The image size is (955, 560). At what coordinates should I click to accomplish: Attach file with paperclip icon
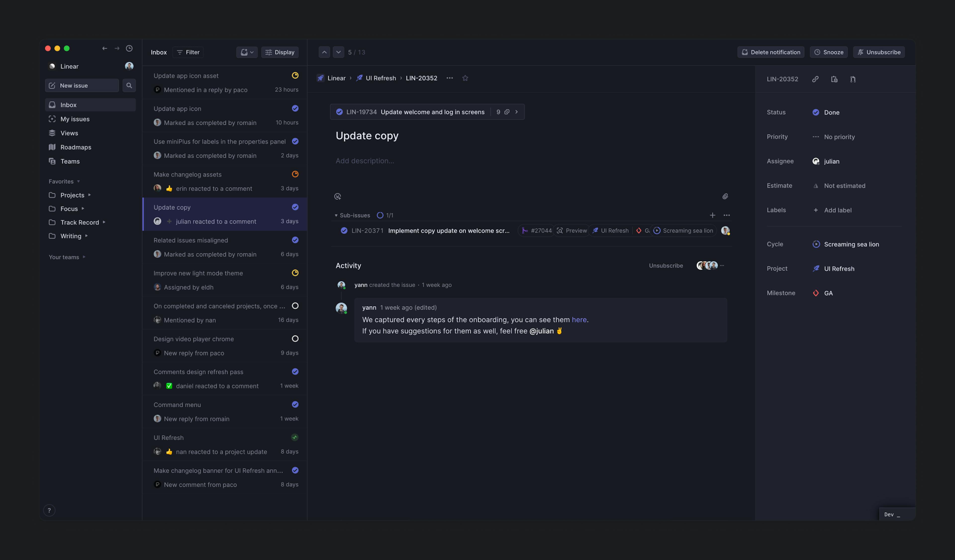(725, 196)
